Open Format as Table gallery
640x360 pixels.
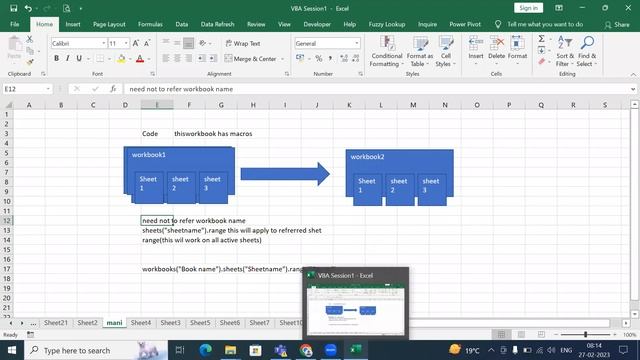[x=420, y=51]
